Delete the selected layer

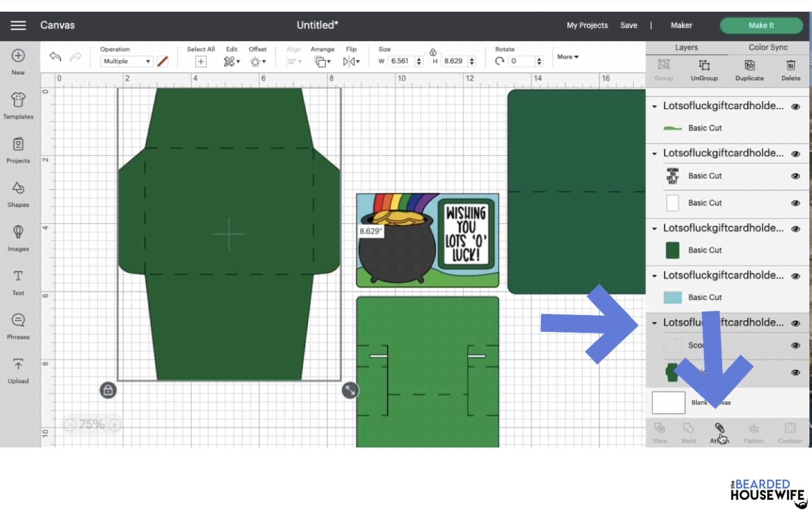790,70
